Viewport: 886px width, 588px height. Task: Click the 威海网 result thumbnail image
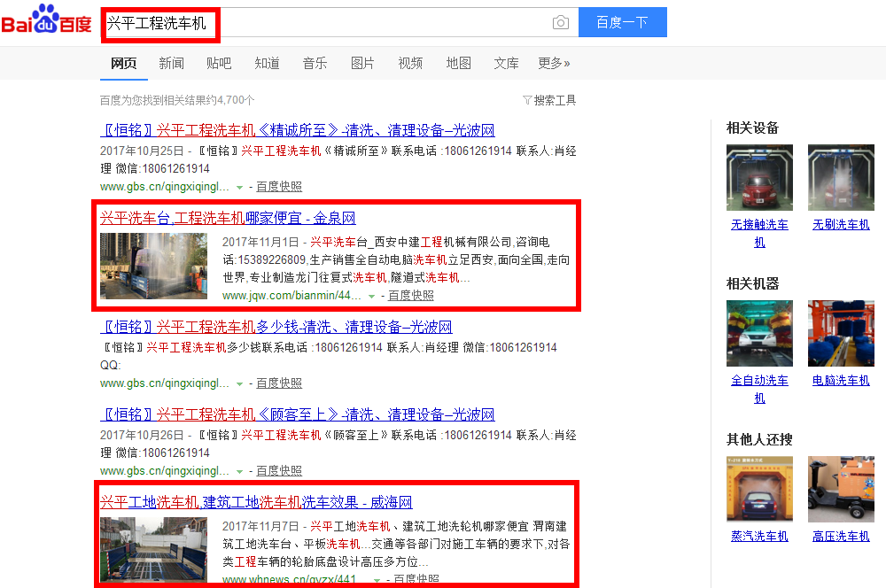[x=153, y=550]
